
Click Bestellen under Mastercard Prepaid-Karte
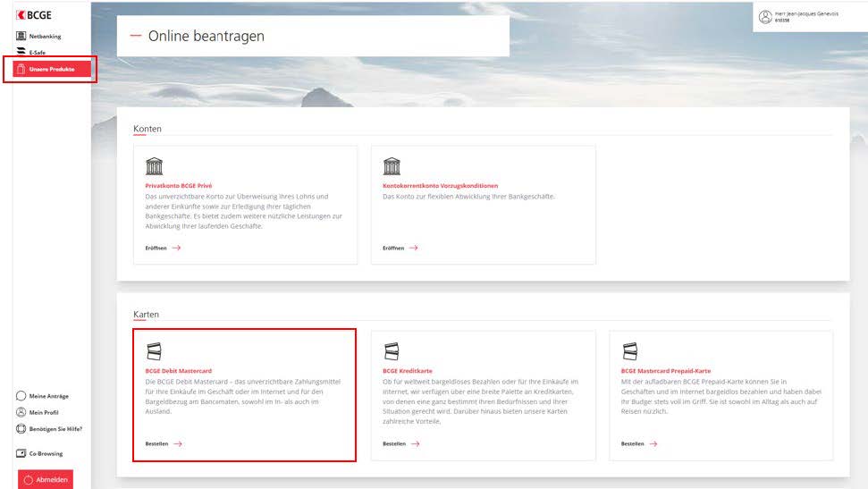click(x=632, y=443)
